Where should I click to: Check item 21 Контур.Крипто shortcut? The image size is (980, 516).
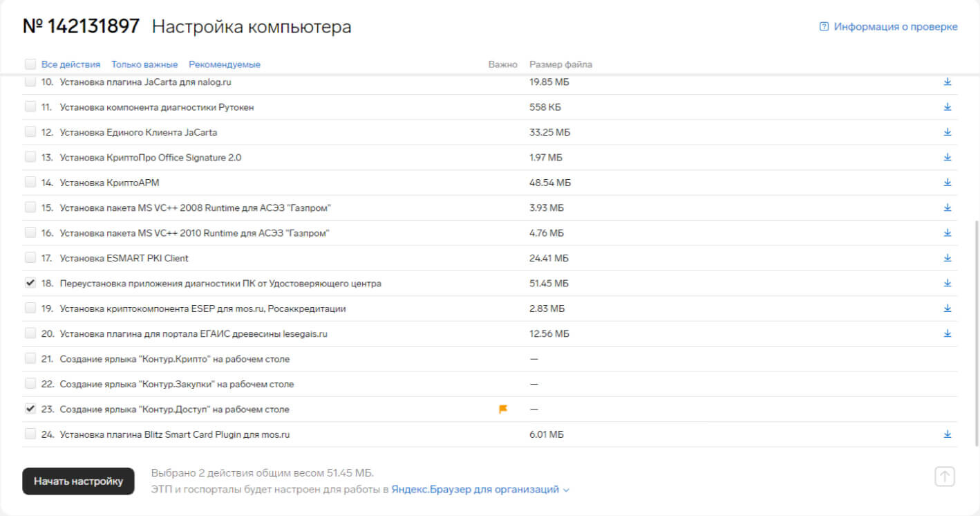coord(30,358)
